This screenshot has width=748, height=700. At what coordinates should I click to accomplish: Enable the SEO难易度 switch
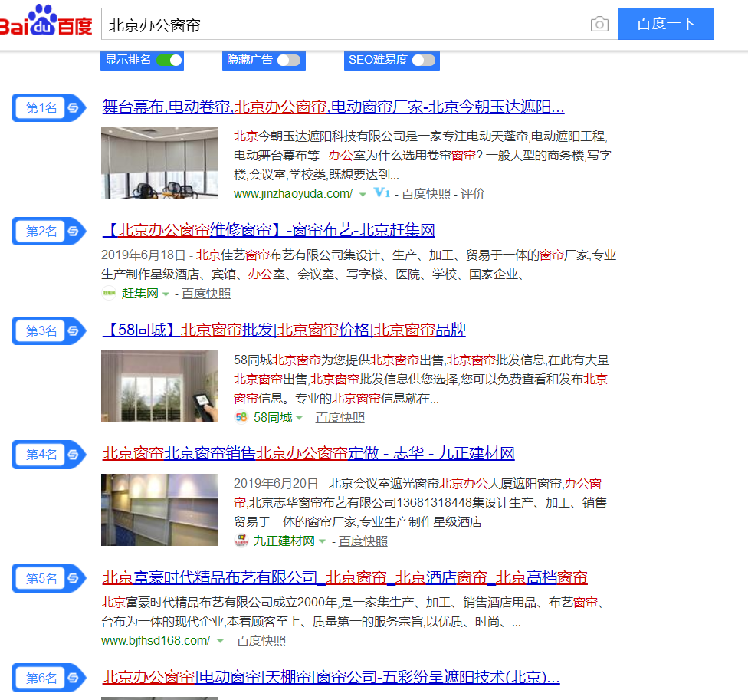424,60
